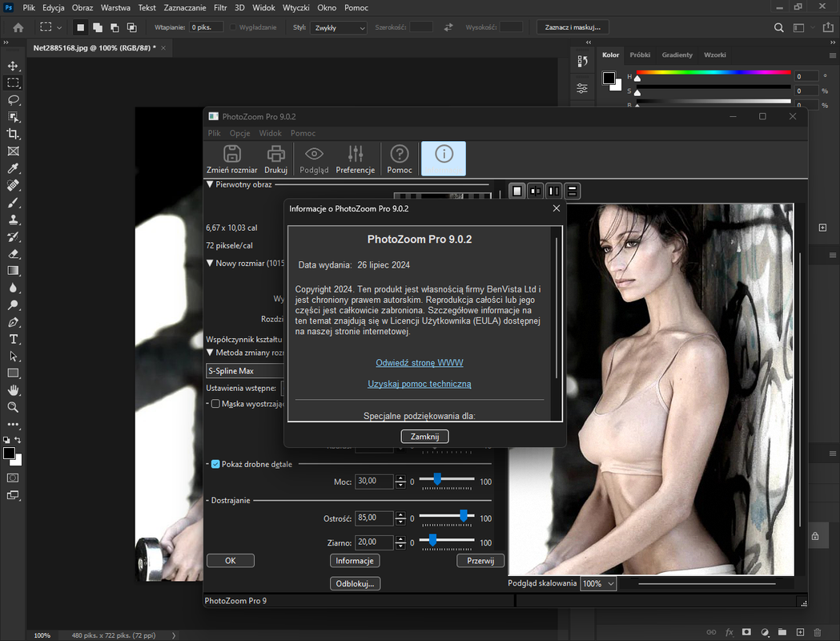Collapse the Nowy rozmiar section

coord(210,263)
